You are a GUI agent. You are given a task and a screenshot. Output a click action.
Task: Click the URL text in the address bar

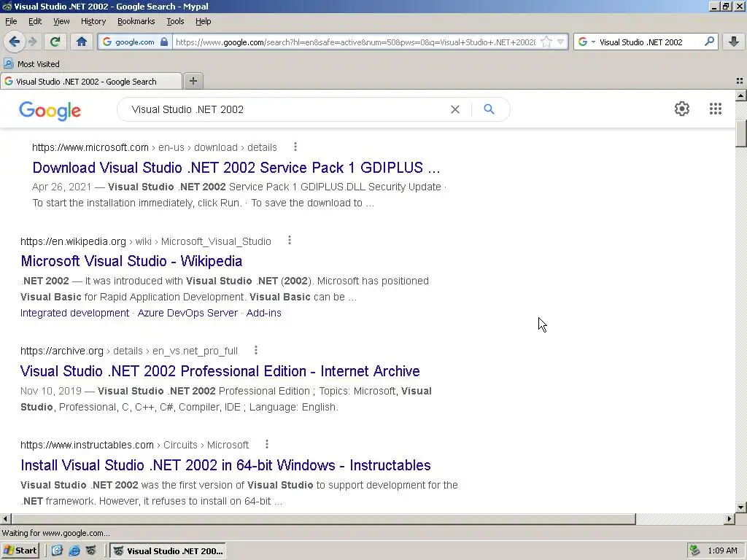coord(355,42)
